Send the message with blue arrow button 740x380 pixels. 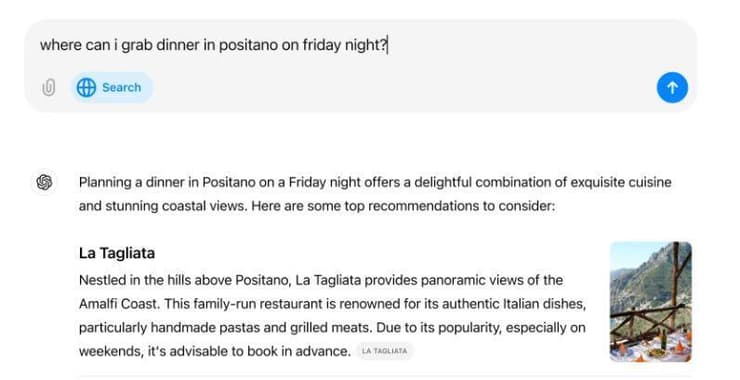click(672, 87)
